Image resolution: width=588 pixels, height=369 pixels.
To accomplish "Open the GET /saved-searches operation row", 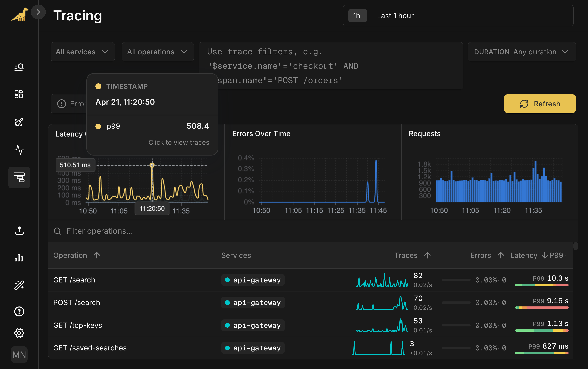I will (311, 348).
